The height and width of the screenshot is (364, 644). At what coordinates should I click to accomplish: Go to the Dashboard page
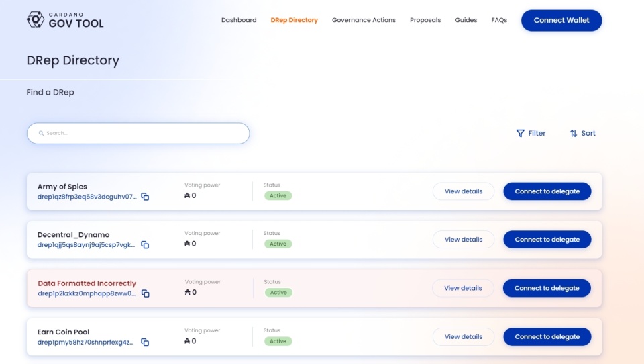click(239, 20)
